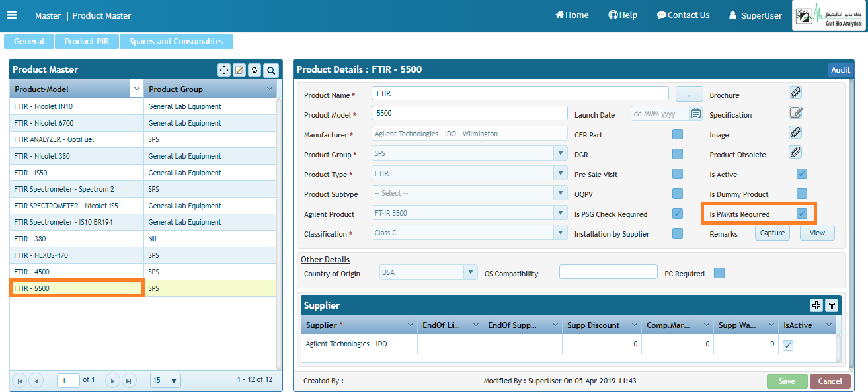Add a new Supplier row
The height and width of the screenshot is (392, 868).
coord(816,305)
